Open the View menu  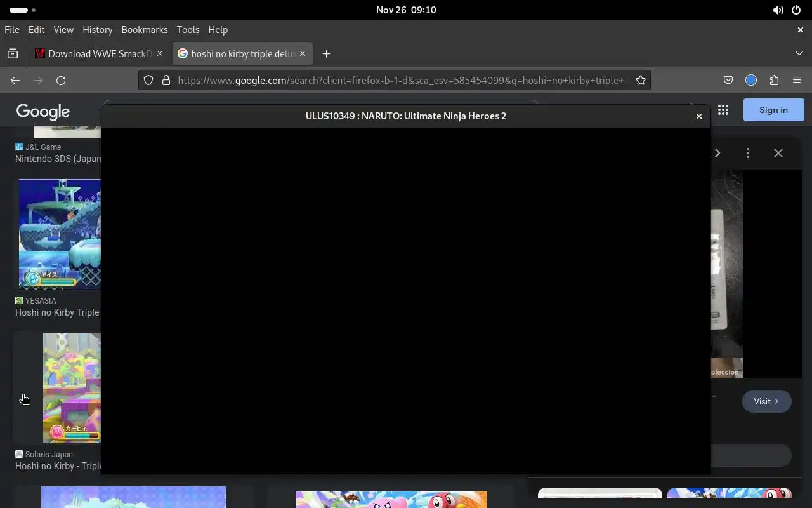point(63,30)
